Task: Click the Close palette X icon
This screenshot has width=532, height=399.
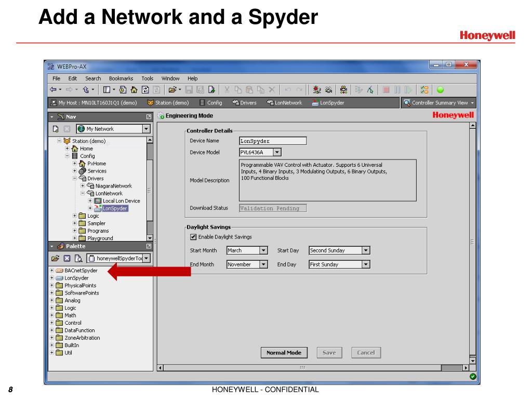Action: [x=67, y=259]
